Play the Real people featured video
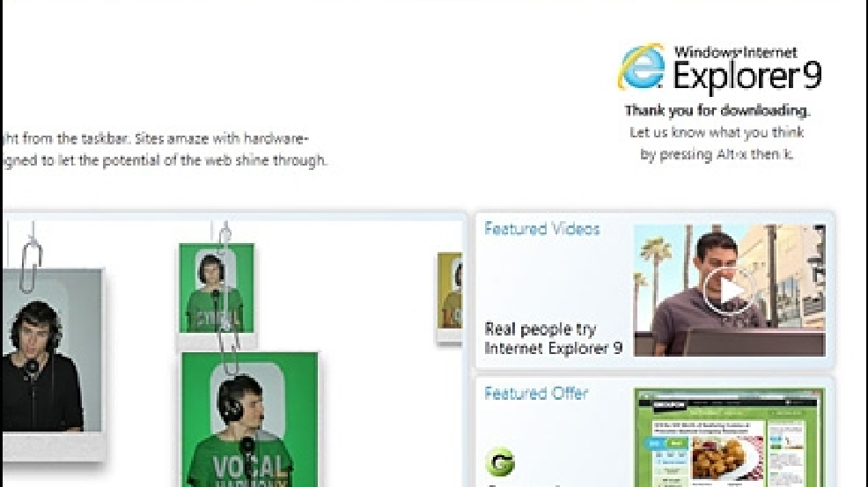The width and height of the screenshot is (868, 487). coord(729,291)
